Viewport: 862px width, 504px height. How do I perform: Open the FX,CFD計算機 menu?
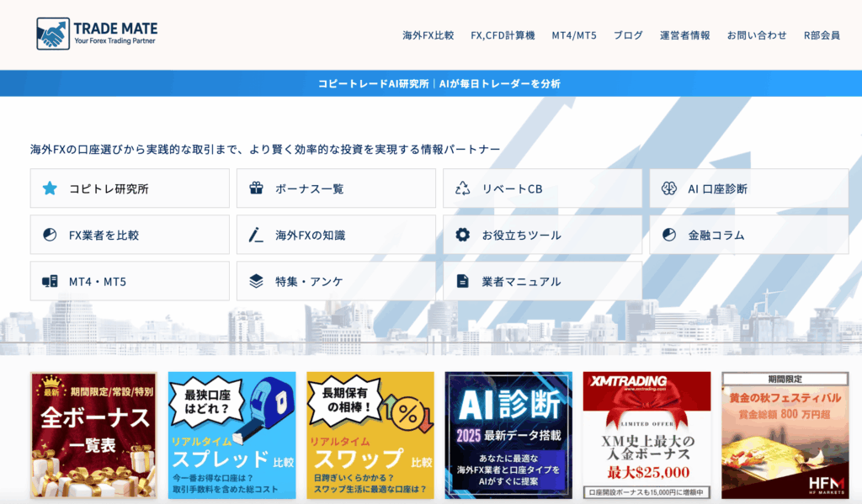(x=503, y=35)
